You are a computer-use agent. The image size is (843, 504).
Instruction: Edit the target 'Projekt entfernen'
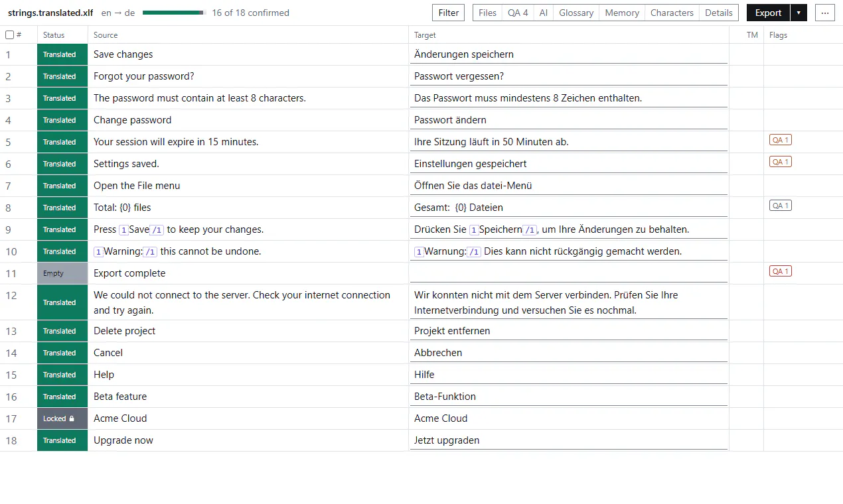pyautogui.click(x=569, y=331)
